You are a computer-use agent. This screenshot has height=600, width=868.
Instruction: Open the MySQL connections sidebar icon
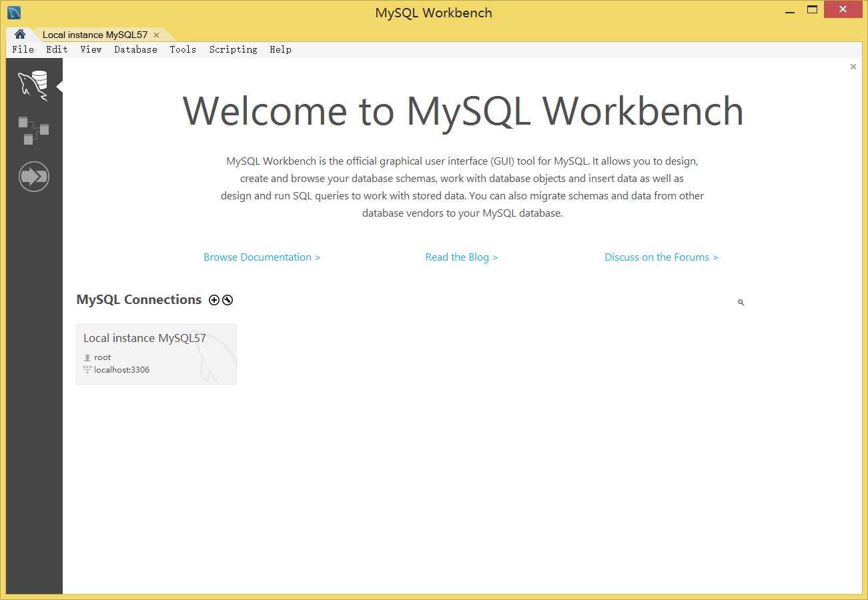click(33, 86)
